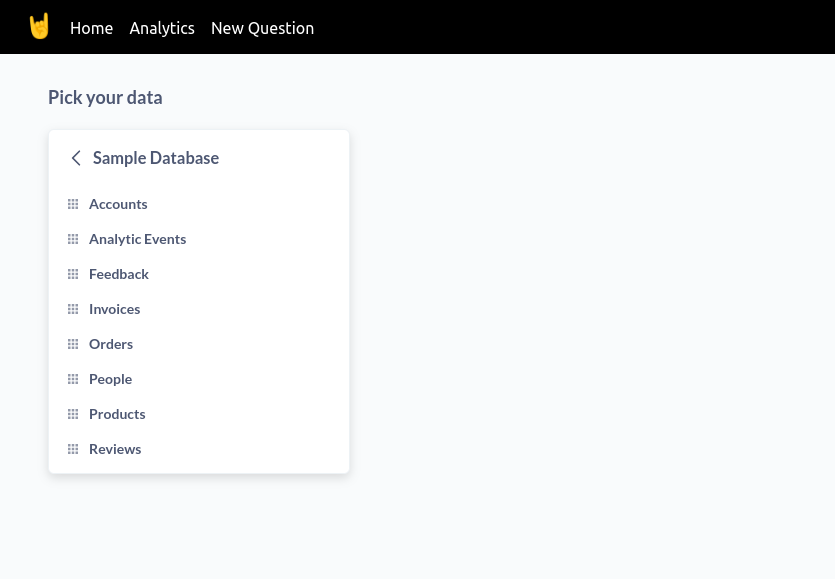Click the grid icon beside Analytic Events
This screenshot has height=579, width=835.
tap(73, 239)
